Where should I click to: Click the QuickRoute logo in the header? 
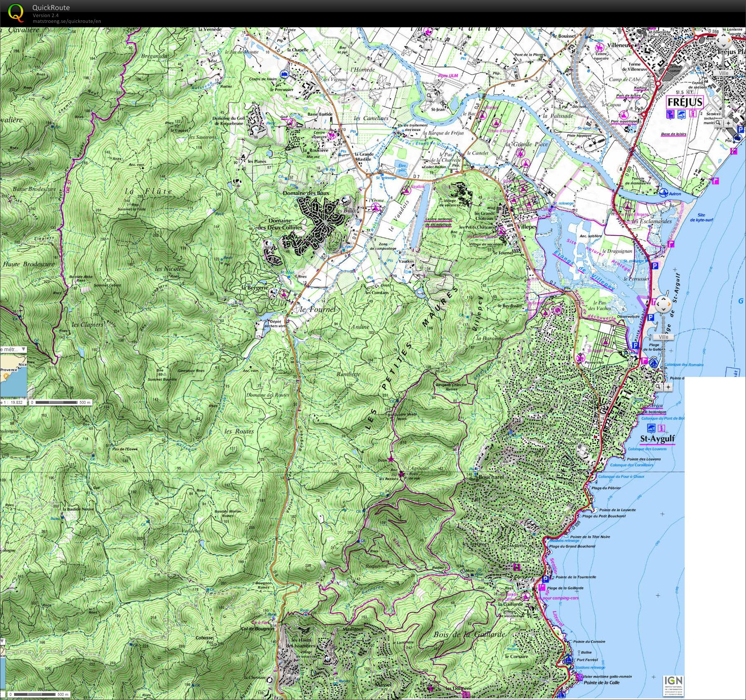click(x=16, y=12)
